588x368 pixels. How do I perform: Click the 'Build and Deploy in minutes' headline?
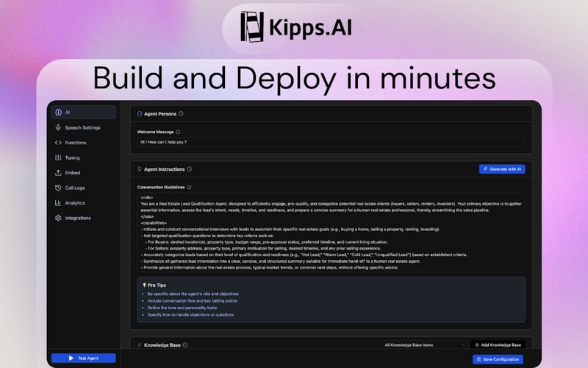(x=295, y=79)
